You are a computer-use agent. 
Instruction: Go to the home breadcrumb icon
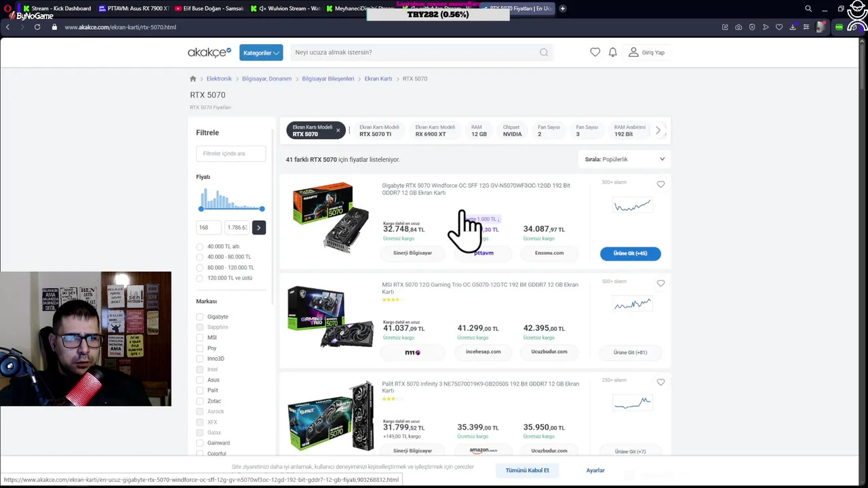(x=193, y=79)
